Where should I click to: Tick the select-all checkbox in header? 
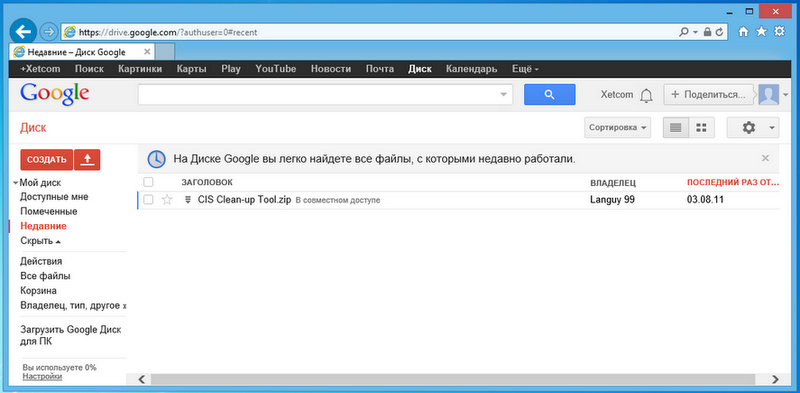pos(148,182)
